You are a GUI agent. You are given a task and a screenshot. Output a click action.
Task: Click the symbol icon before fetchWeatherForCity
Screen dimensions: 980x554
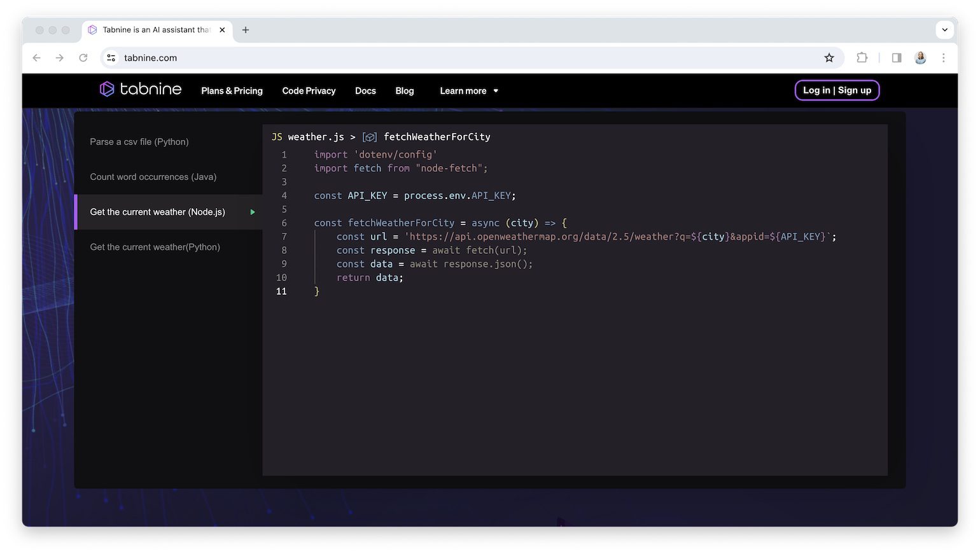[x=370, y=136]
